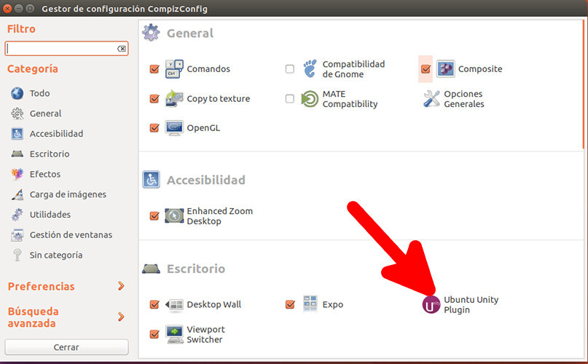Image resolution: width=588 pixels, height=364 pixels.
Task: Uncheck the Copy to texture checkbox
Action: [x=154, y=98]
